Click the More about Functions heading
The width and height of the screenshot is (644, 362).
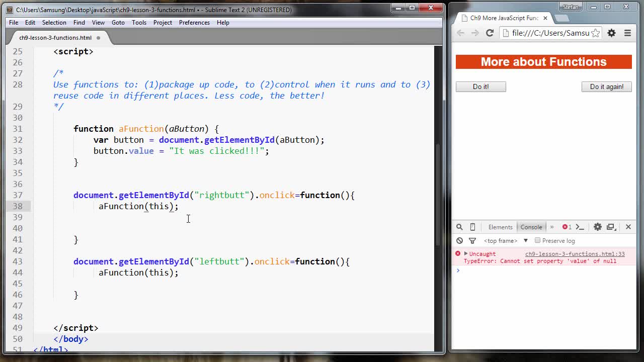click(543, 62)
